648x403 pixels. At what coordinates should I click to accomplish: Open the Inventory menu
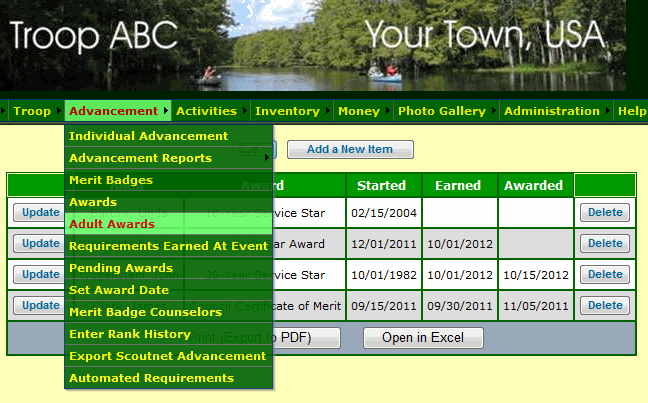[x=291, y=111]
